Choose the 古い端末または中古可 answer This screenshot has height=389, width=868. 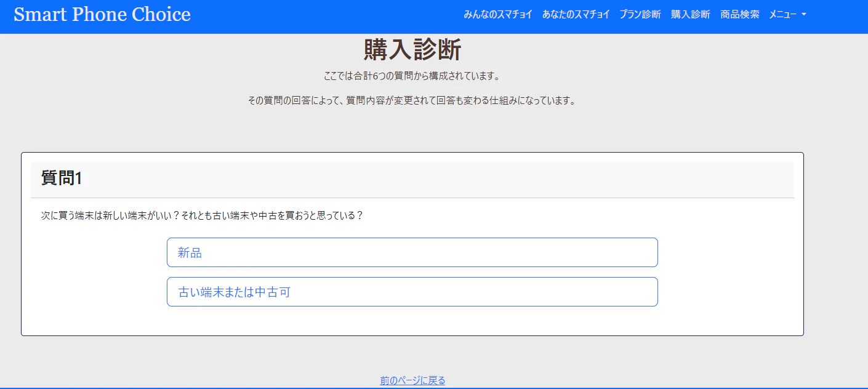[x=412, y=292]
